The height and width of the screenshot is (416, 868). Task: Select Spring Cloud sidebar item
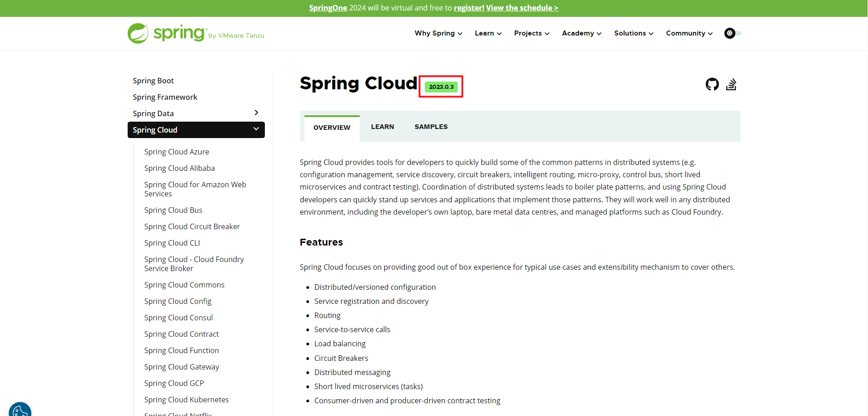tap(196, 130)
